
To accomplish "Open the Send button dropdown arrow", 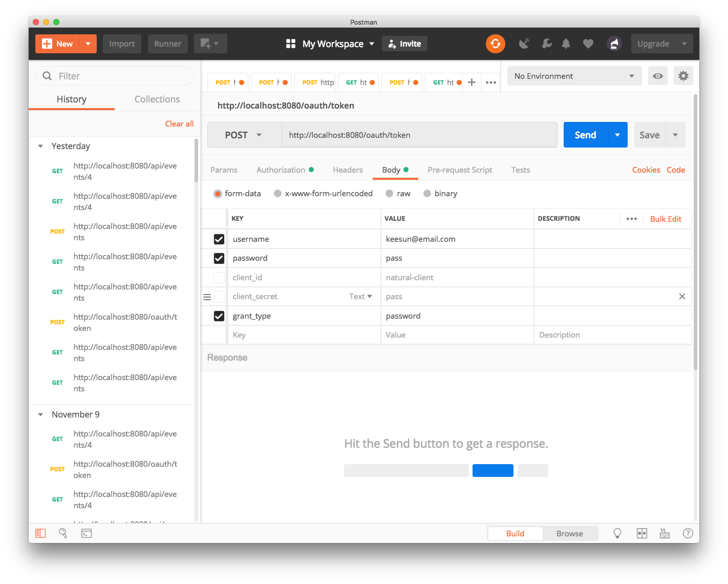I will coord(617,135).
